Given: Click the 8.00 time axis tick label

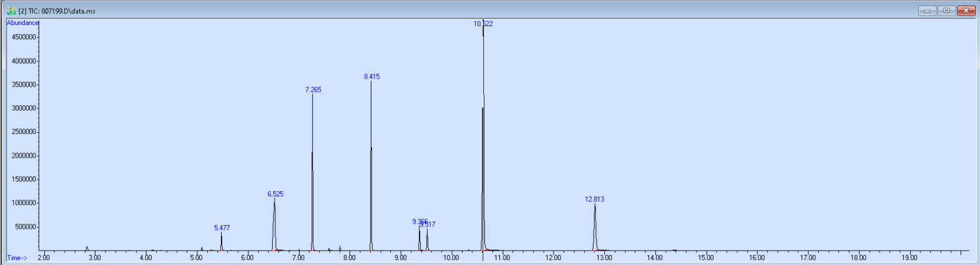Looking at the screenshot, I should tap(350, 258).
